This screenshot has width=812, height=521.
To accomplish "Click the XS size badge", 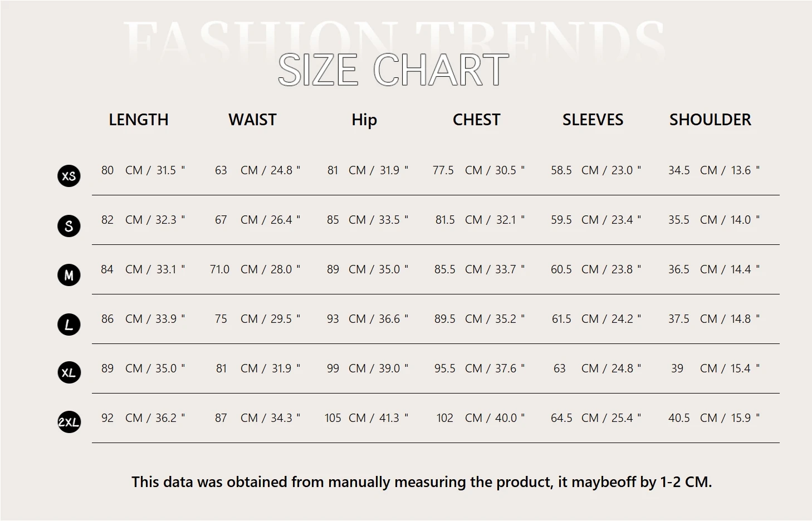I will point(69,176).
